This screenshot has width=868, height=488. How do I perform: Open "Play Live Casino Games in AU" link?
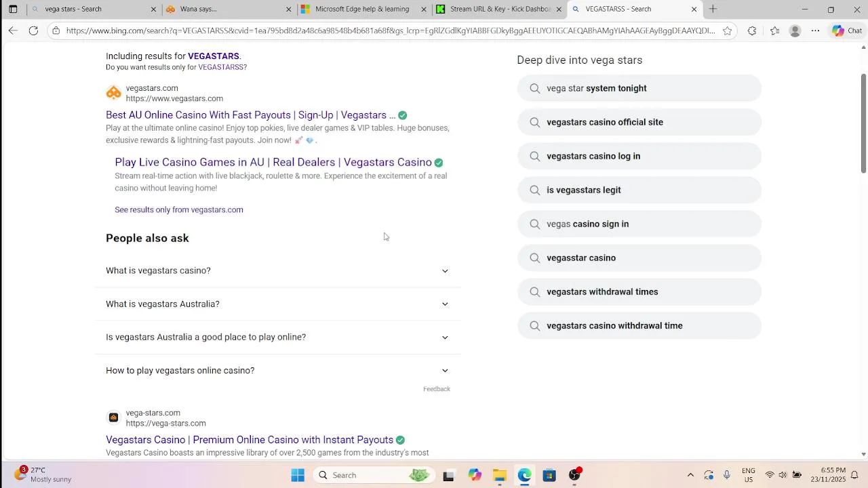tap(273, 162)
